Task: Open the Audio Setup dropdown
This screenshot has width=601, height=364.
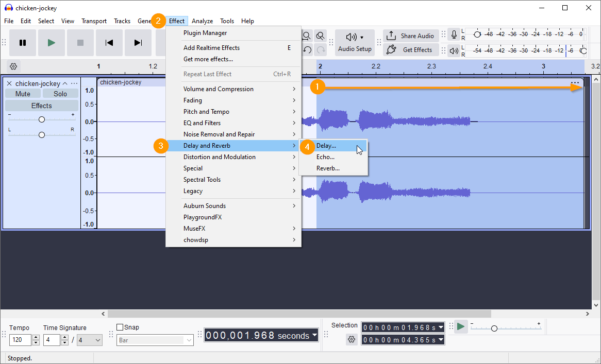Action: pyautogui.click(x=355, y=43)
